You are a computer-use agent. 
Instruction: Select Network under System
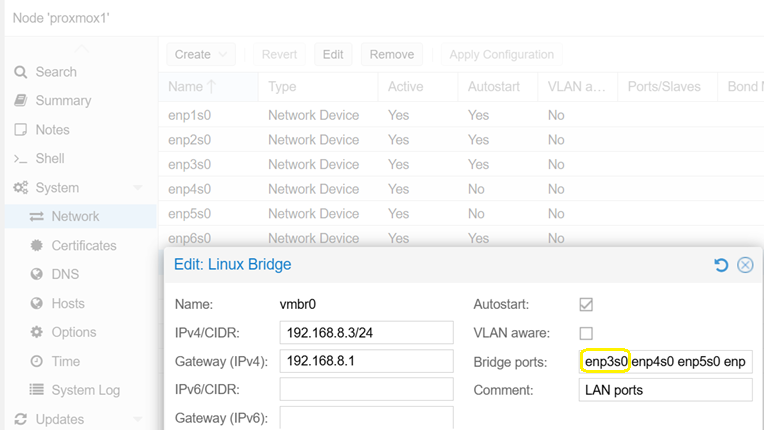click(x=81, y=216)
